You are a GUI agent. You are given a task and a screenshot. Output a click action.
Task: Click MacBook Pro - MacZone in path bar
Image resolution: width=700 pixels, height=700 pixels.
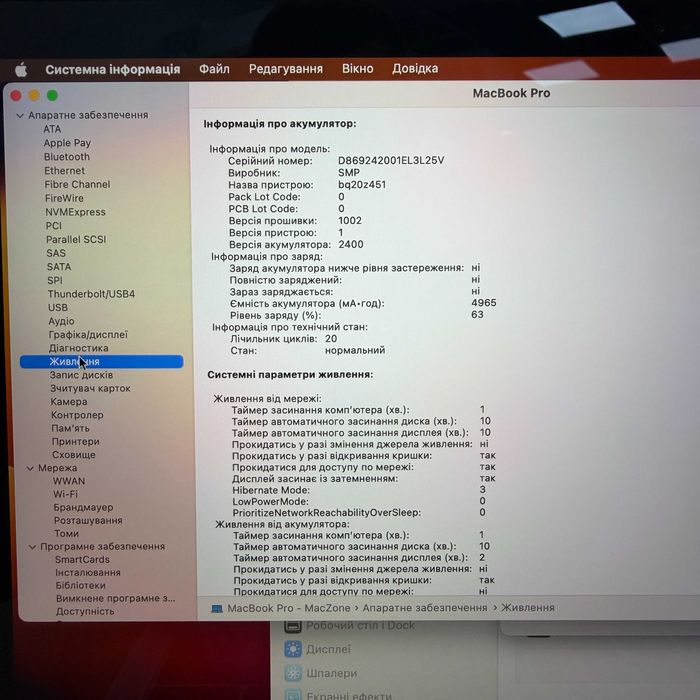point(289,608)
